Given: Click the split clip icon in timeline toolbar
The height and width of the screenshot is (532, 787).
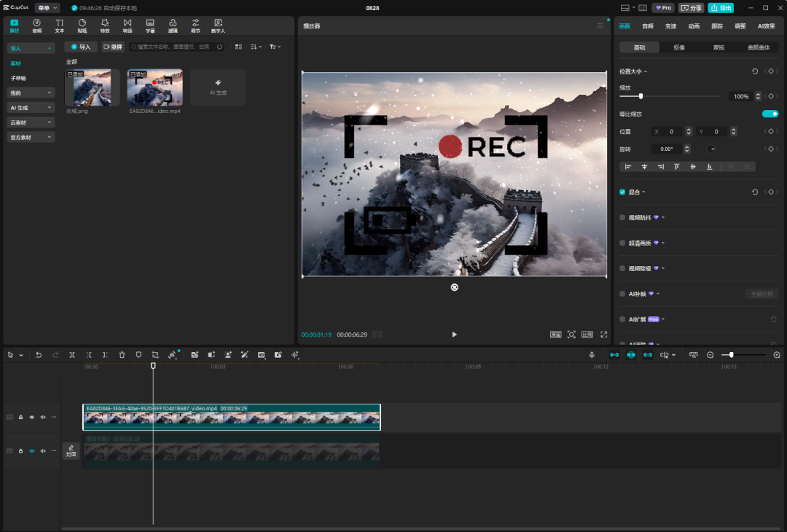Looking at the screenshot, I should (x=72, y=355).
